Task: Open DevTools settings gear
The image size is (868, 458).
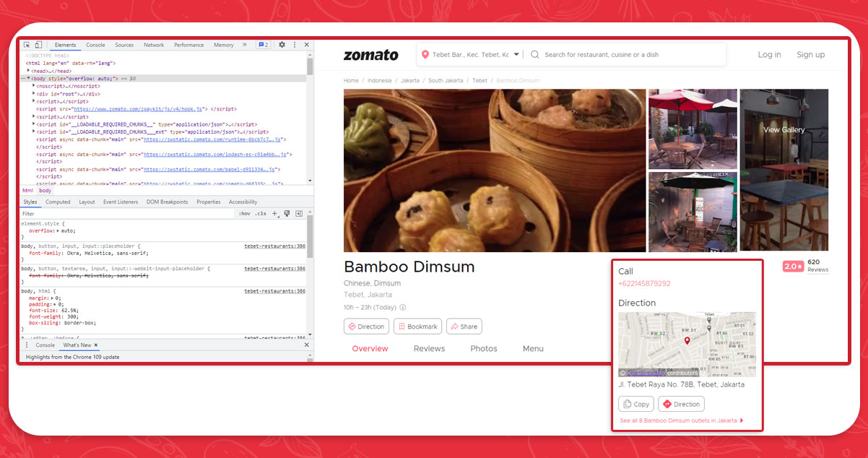Action: click(x=282, y=45)
